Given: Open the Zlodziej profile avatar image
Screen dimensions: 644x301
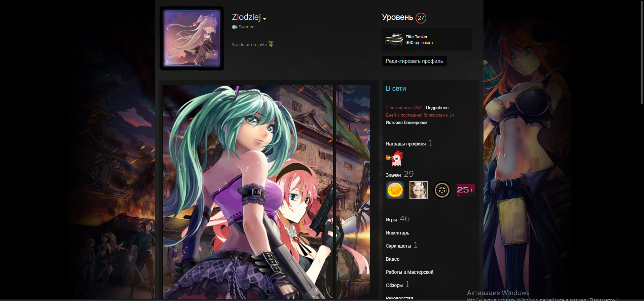Looking at the screenshot, I should point(192,38).
